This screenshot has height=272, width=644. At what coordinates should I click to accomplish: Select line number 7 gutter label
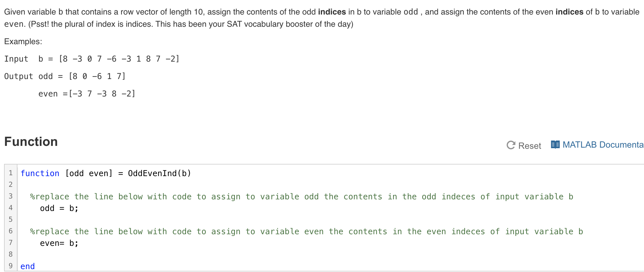(x=10, y=243)
